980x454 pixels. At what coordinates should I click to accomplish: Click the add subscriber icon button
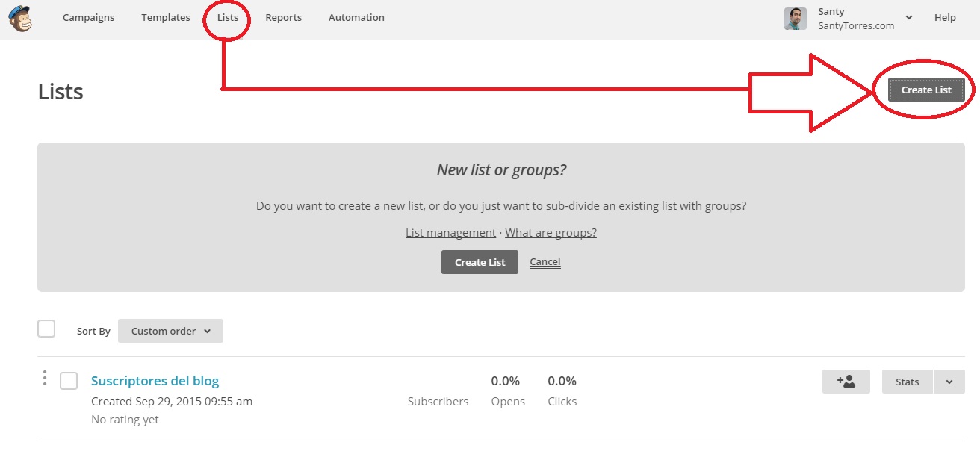click(x=846, y=382)
